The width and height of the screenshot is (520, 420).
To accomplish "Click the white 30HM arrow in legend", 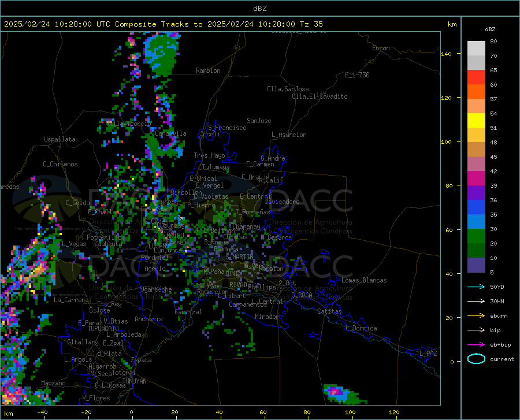I will click(x=476, y=301).
